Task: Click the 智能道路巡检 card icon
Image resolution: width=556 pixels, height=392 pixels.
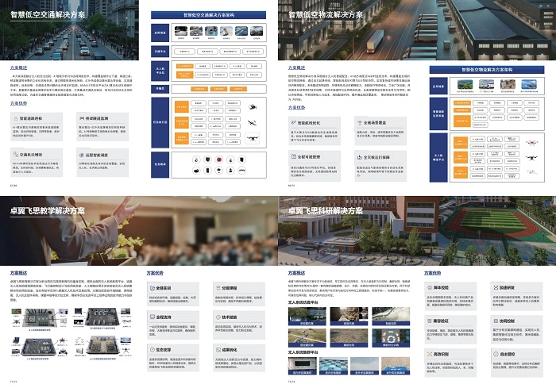Action: click(x=14, y=118)
